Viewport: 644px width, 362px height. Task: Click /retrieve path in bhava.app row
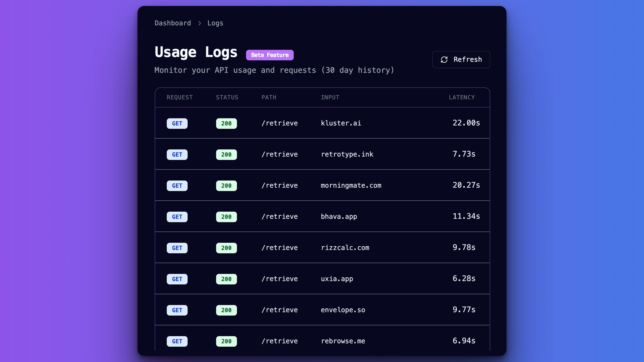pos(280,217)
